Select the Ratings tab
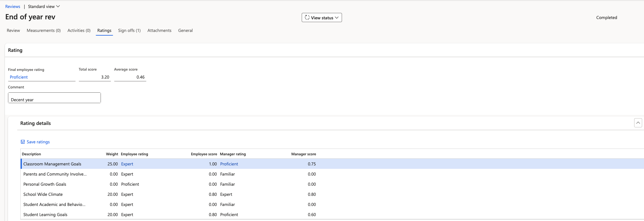 click(x=104, y=30)
